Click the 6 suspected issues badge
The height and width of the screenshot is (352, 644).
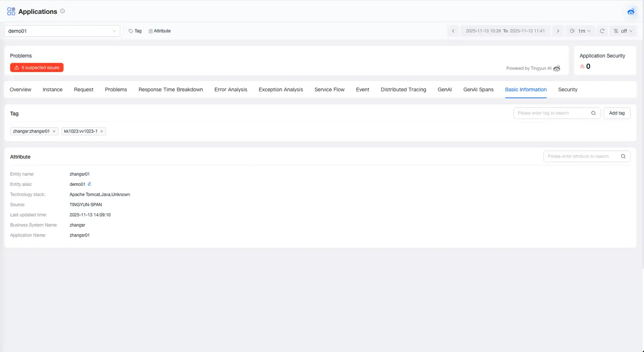(x=37, y=68)
